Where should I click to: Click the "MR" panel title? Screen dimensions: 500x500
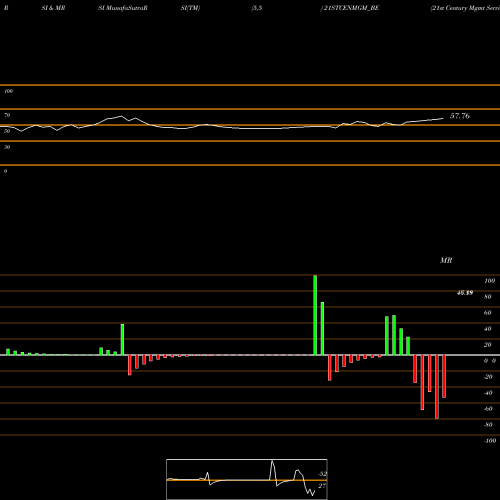pos(446,260)
